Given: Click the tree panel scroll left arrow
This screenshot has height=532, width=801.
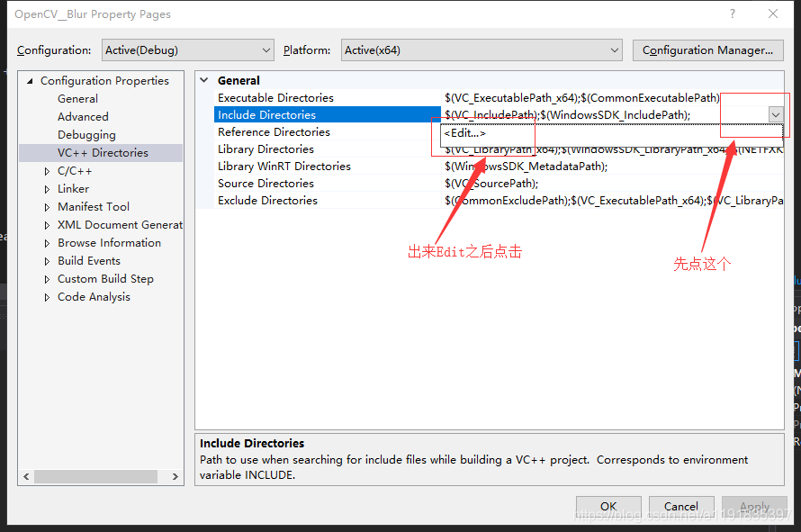Looking at the screenshot, I should click(x=27, y=476).
